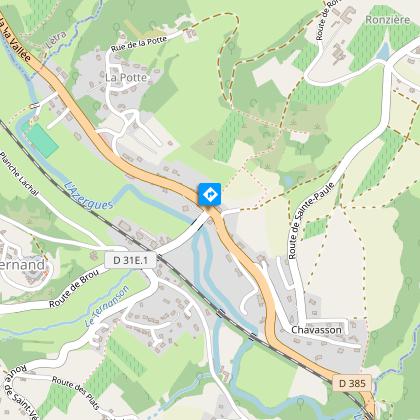Click the La Potte place label
The height and width of the screenshot is (420, 420).
pos(126,78)
